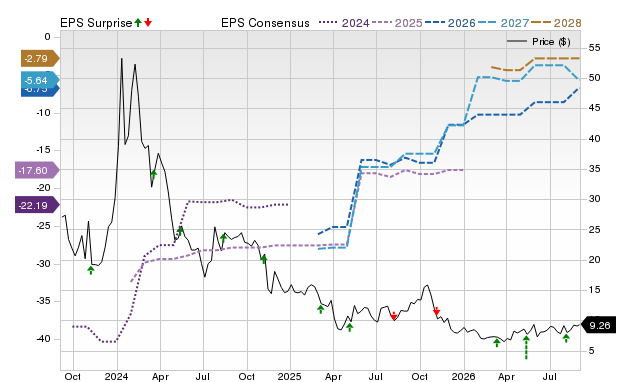Toggle the 2025 consensus series in legend
Viewport: 640px width, 382px height.
[408, 23]
